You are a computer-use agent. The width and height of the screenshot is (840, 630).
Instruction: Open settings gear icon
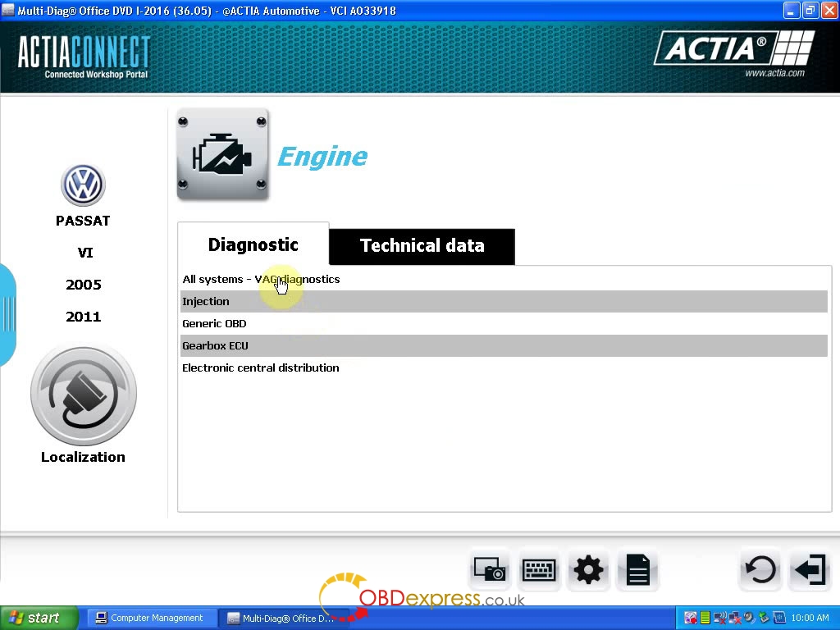pos(588,569)
